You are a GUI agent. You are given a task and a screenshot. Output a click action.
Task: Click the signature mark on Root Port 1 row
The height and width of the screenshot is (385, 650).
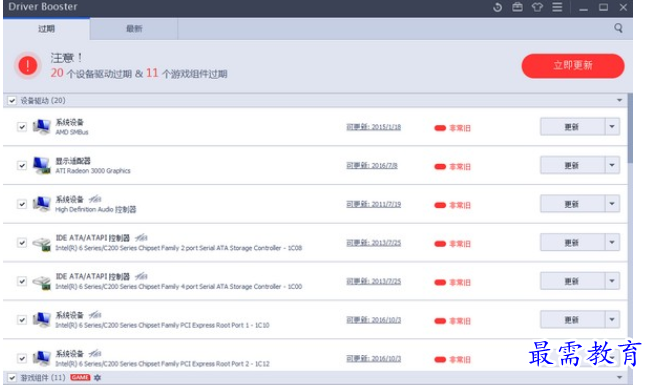coord(95,315)
